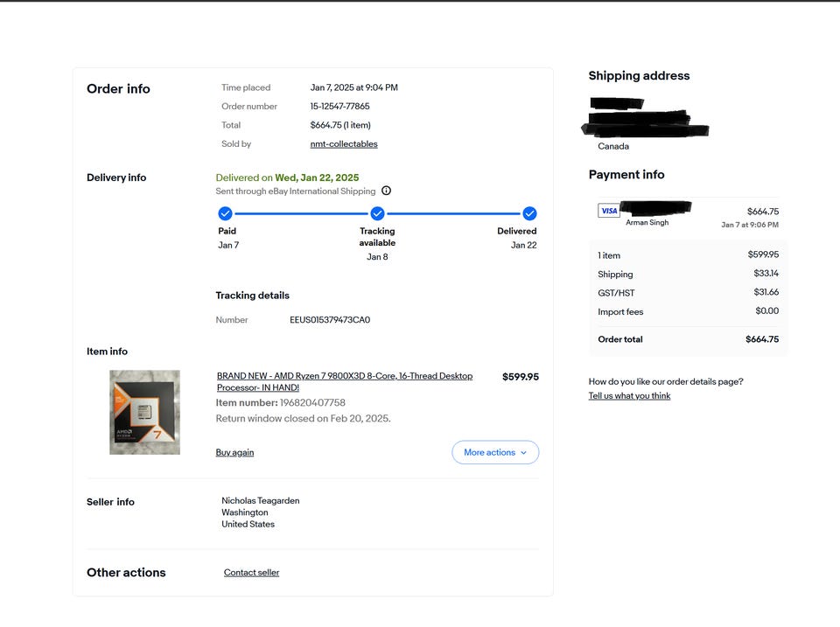Open the AMD Ryzen item thumbnail
This screenshot has width=840, height=627.
coord(144,412)
